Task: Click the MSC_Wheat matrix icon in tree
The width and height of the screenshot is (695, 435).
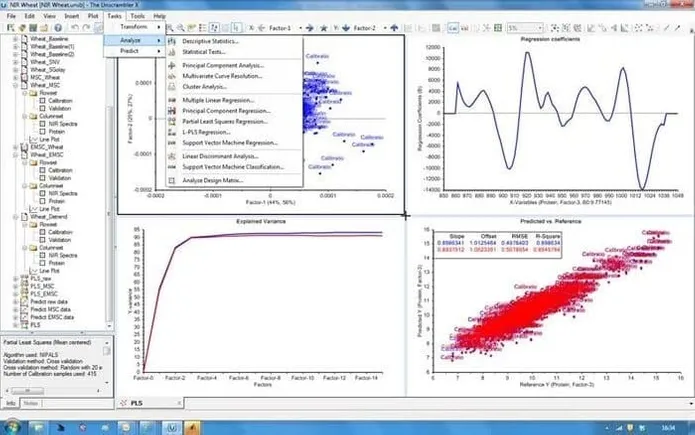Action: click(24, 77)
